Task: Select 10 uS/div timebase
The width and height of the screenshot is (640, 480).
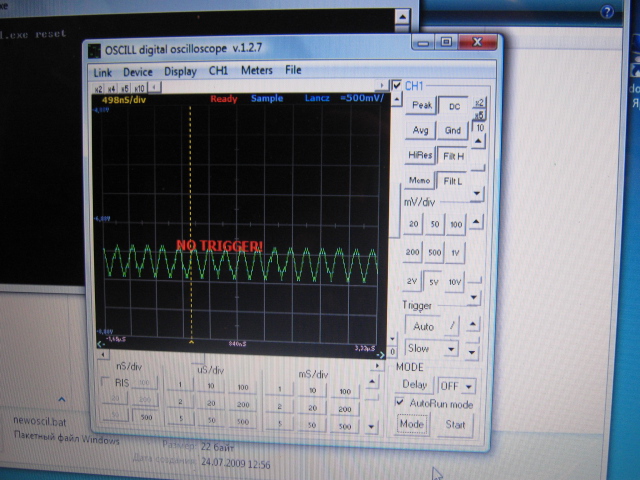Action: 211,386
